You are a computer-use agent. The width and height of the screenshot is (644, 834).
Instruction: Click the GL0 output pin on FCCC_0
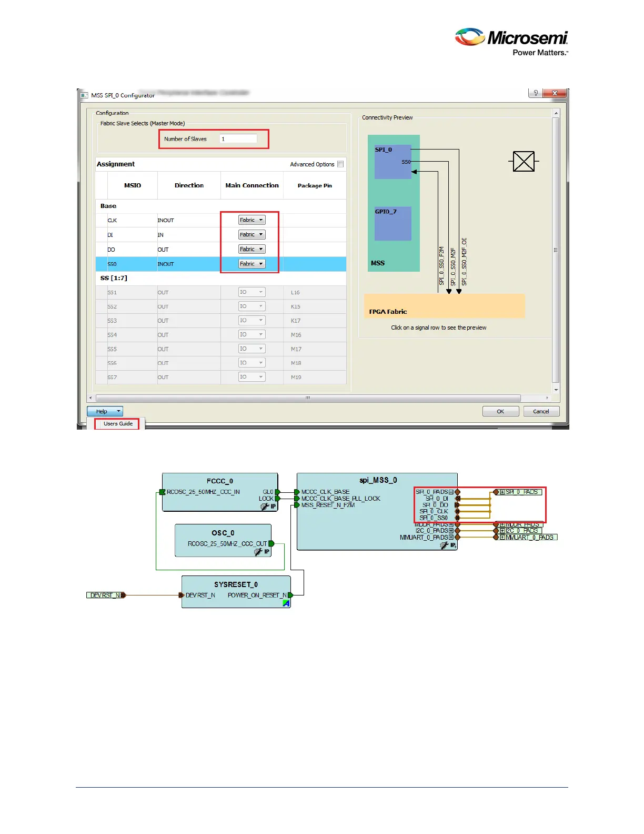click(278, 492)
